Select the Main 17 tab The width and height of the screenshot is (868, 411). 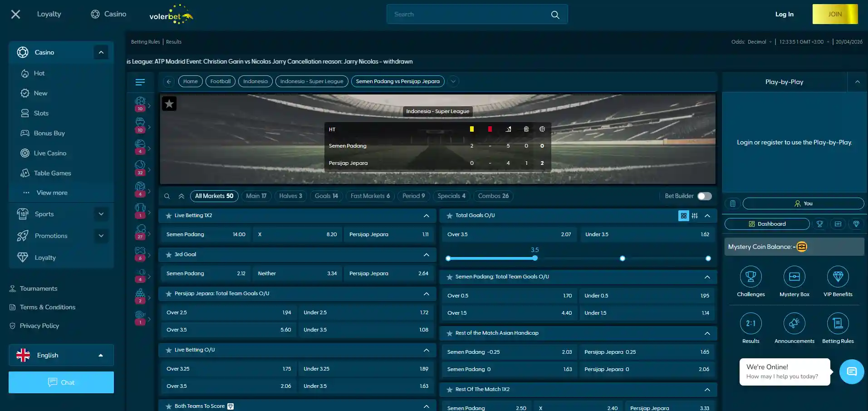click(256, 196)
